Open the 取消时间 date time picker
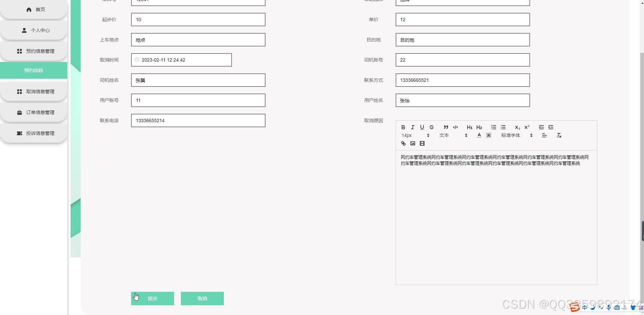The width and height of the screenshot is (644, 315). (x=182, y=60)
